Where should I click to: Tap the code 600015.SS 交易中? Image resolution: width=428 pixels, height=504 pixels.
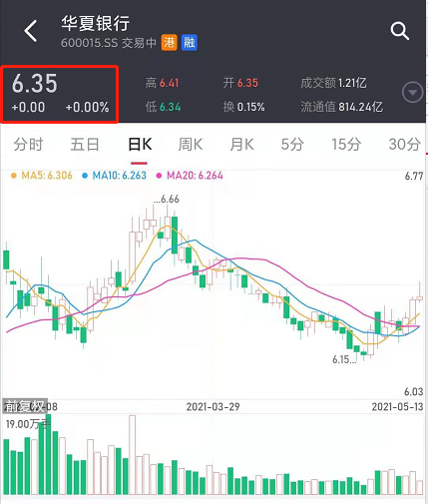109,43
